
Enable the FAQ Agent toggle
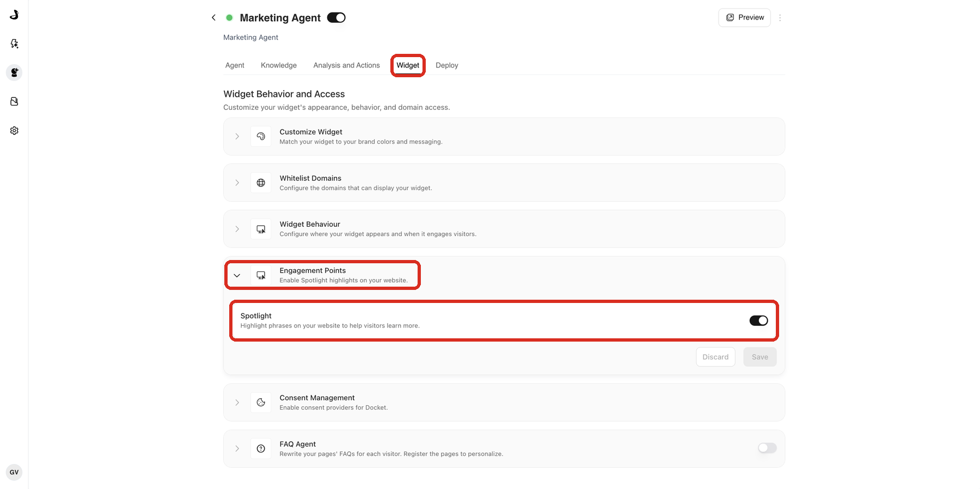tap(767, 448)
